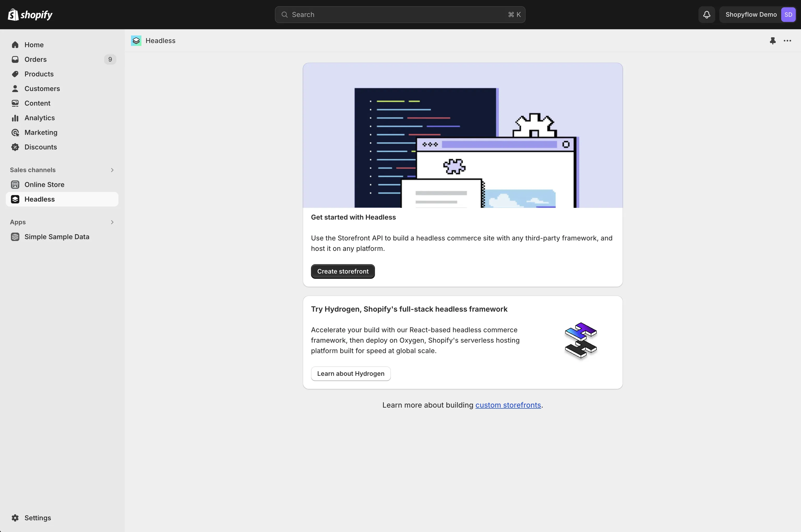Click the Sales channels heading
This screenshot has width=801, height=532.
33,170
